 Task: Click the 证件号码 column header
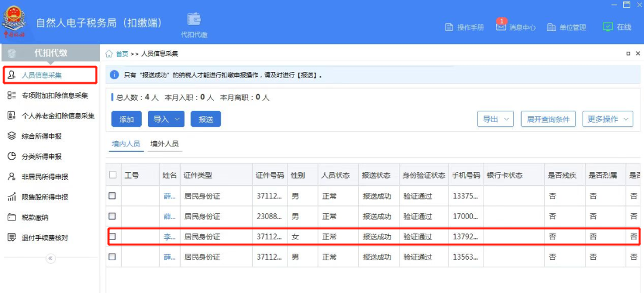(x=270, y=175)
